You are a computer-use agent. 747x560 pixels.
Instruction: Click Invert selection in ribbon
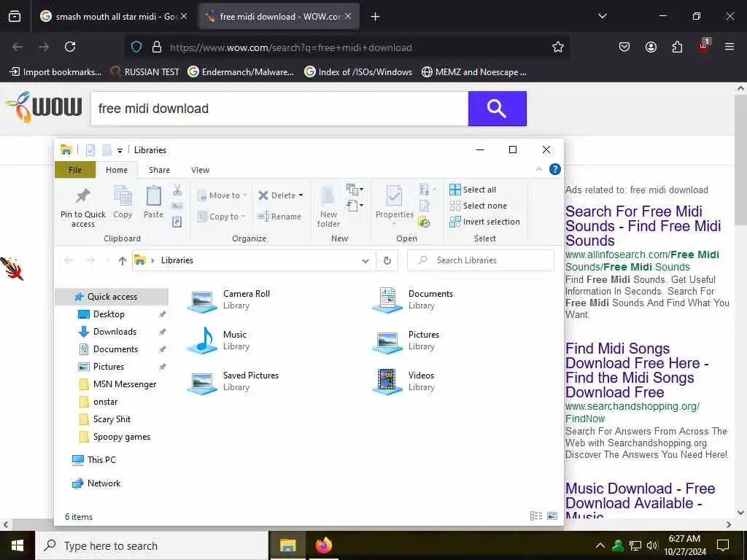(484, 222)
